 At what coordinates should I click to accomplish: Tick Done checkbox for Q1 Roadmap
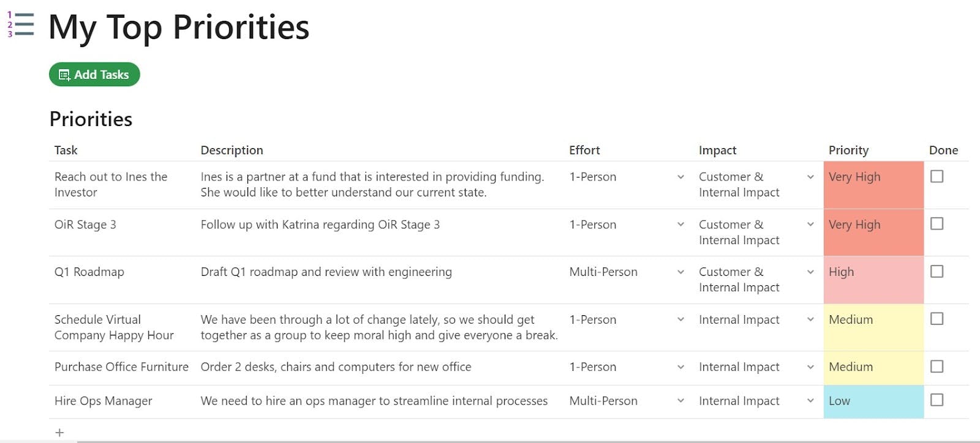point(937,271)
